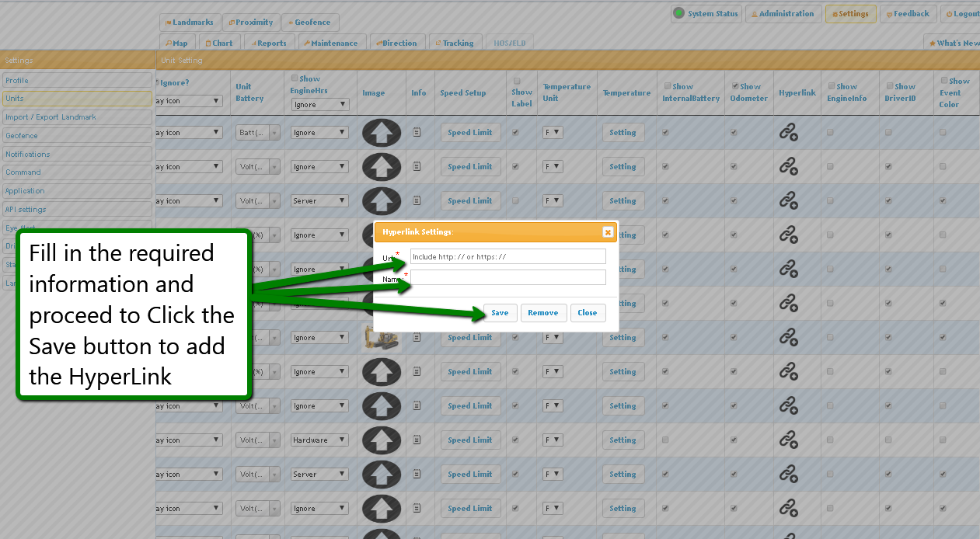
Task: Open the Batt unit battery dropdown
Action: point(257,133)
